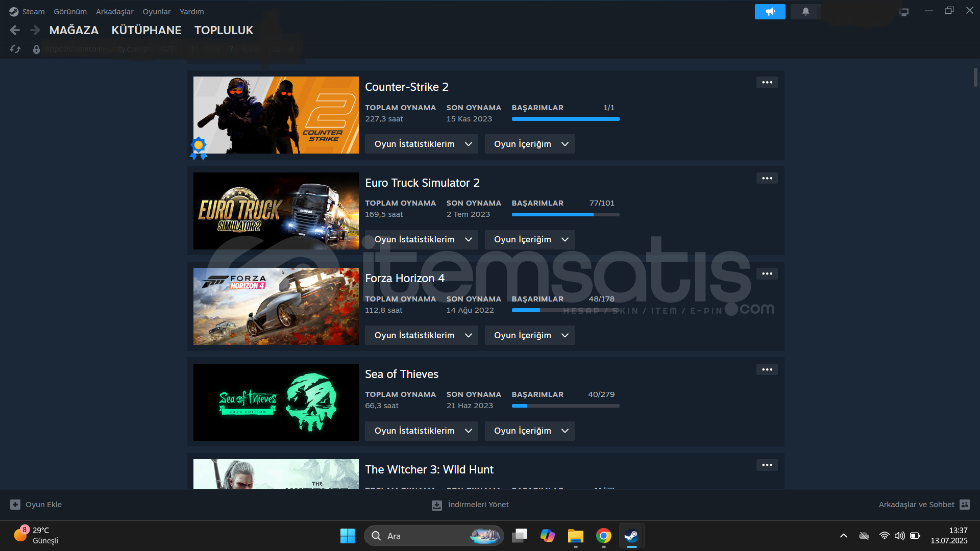Click the Euro Truck Simulator 2 cover image
980x551 pixels.
(x=276, y=211)
